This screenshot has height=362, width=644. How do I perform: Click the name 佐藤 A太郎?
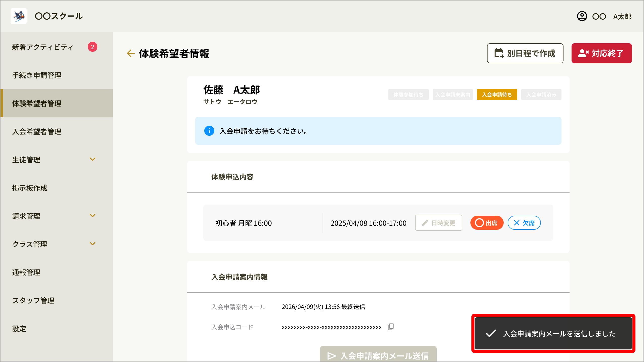pos(231,90)
